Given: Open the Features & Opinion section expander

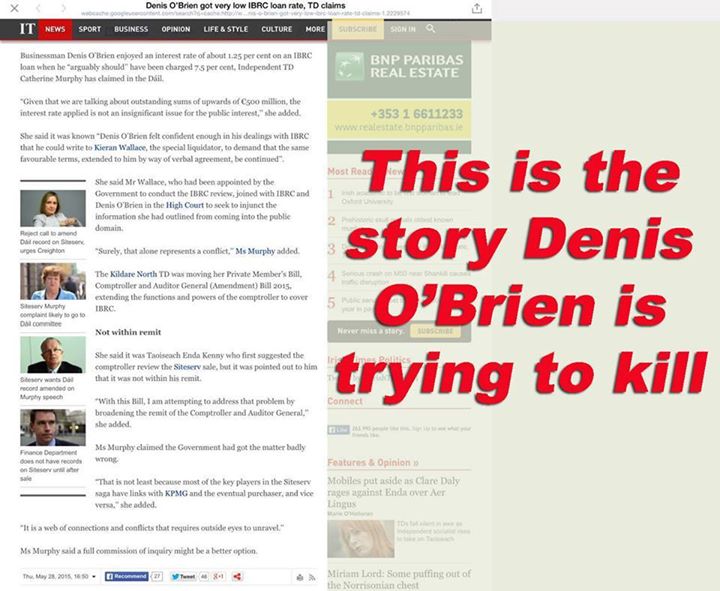Looking at the screenshot, I should 416,463.
